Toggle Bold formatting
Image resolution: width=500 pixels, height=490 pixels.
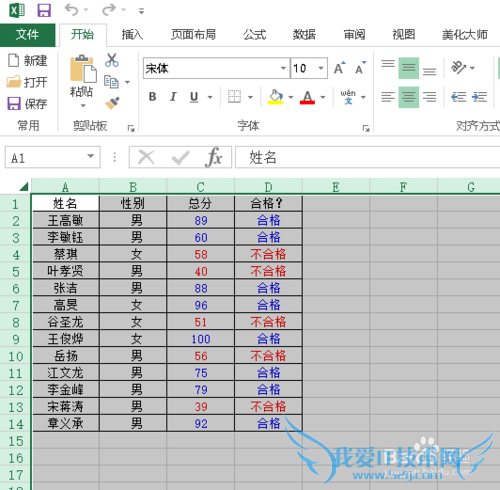[152, 97]
